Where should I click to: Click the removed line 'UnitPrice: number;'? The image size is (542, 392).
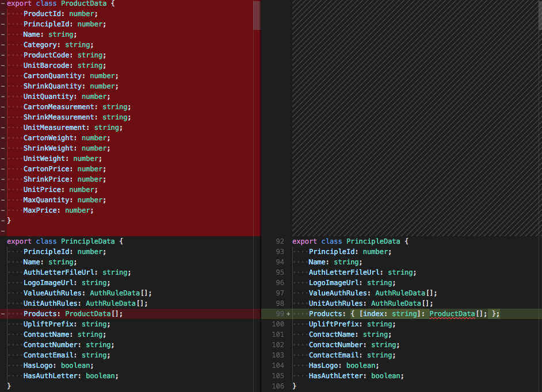60,190
